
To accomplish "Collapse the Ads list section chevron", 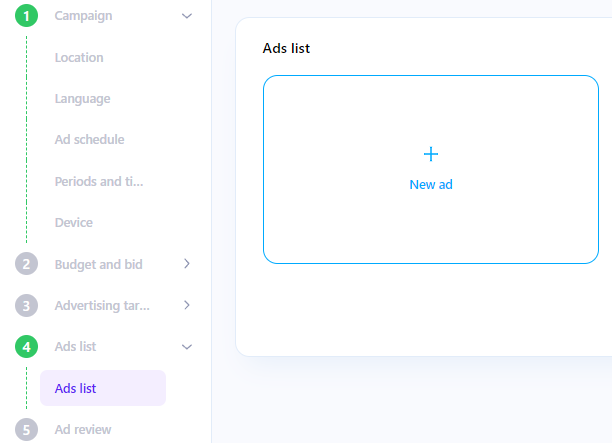I will [187, 347].
